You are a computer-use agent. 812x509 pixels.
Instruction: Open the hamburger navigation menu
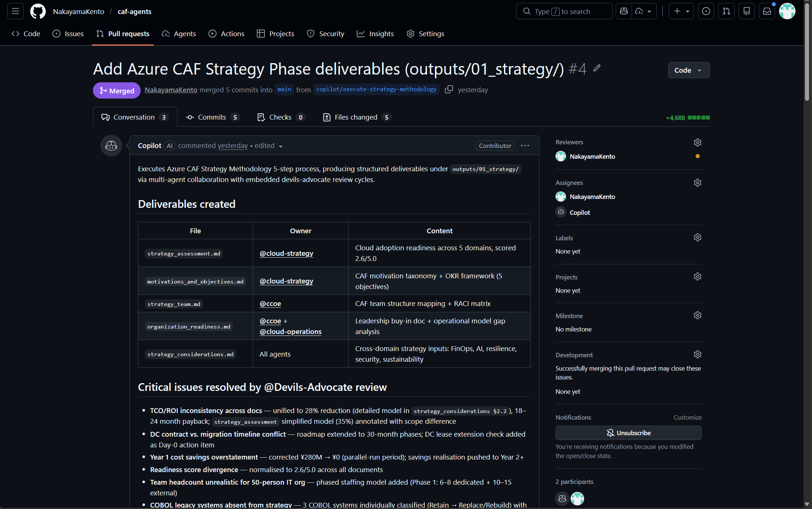click(x=15, y=11)
